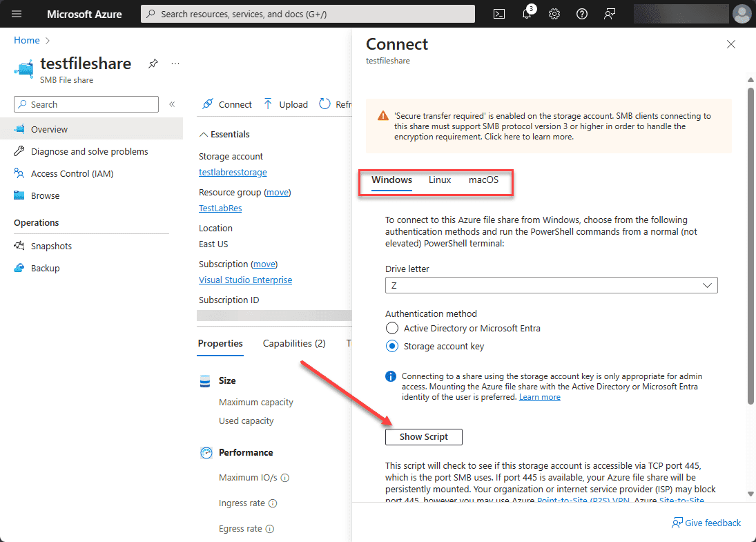Click move link next to Subscription
The image size is (756, 542).
[264, 264]
